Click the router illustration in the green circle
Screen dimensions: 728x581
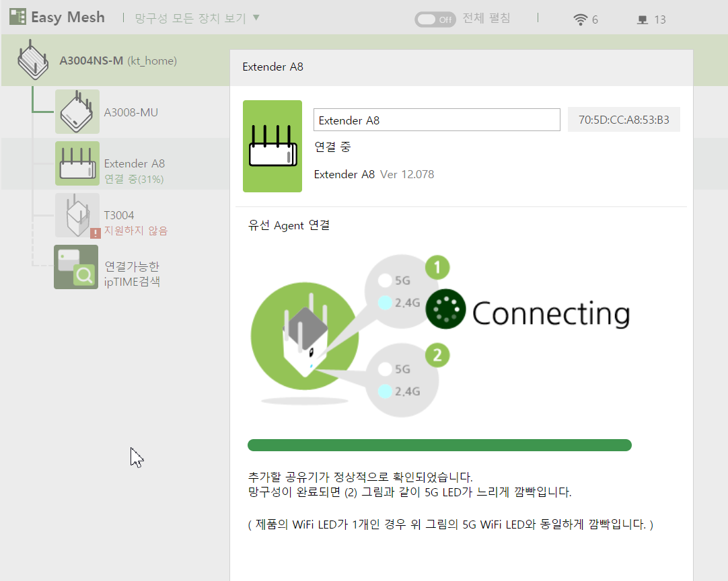click(x=305, y=336)
